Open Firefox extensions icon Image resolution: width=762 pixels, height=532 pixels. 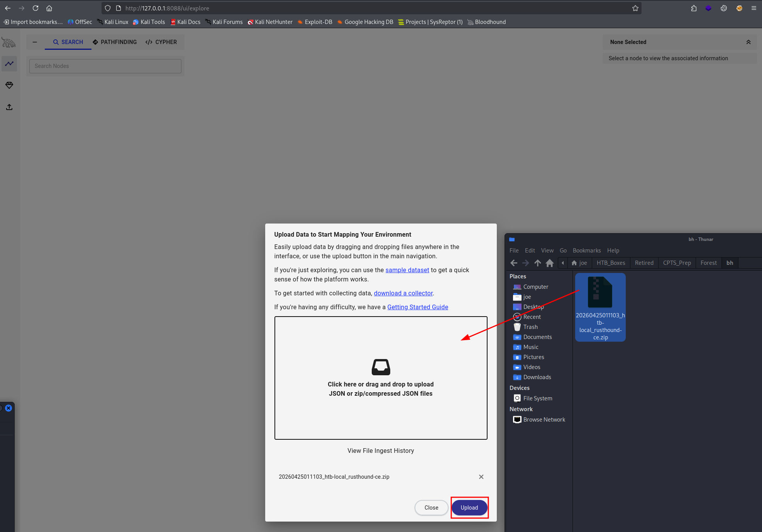point(694,8)
